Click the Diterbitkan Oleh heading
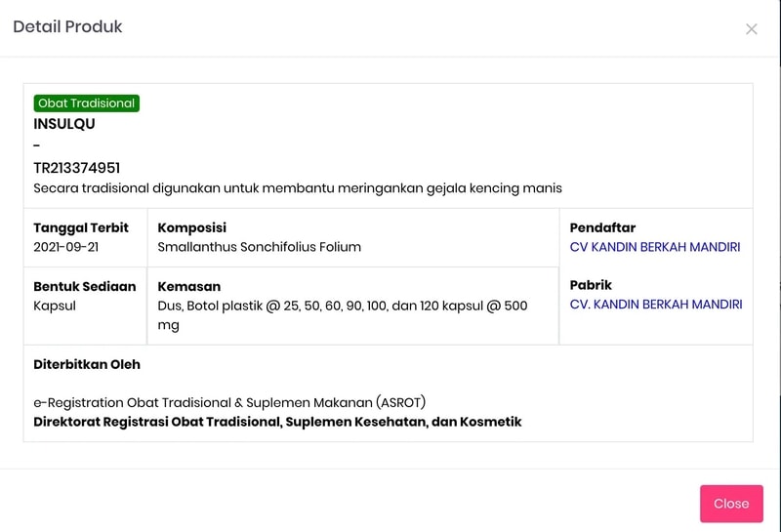Screen dimensions: 781x532 coord(87,364)
